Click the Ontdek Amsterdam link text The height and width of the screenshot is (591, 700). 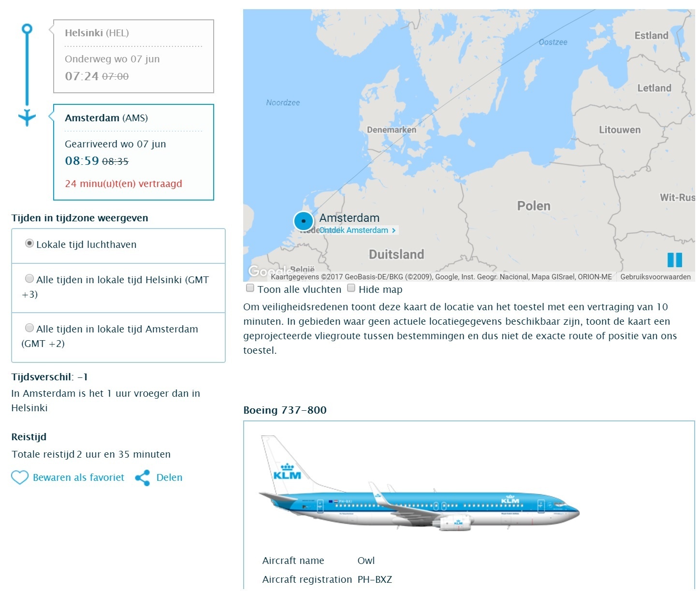pos(353,231)
